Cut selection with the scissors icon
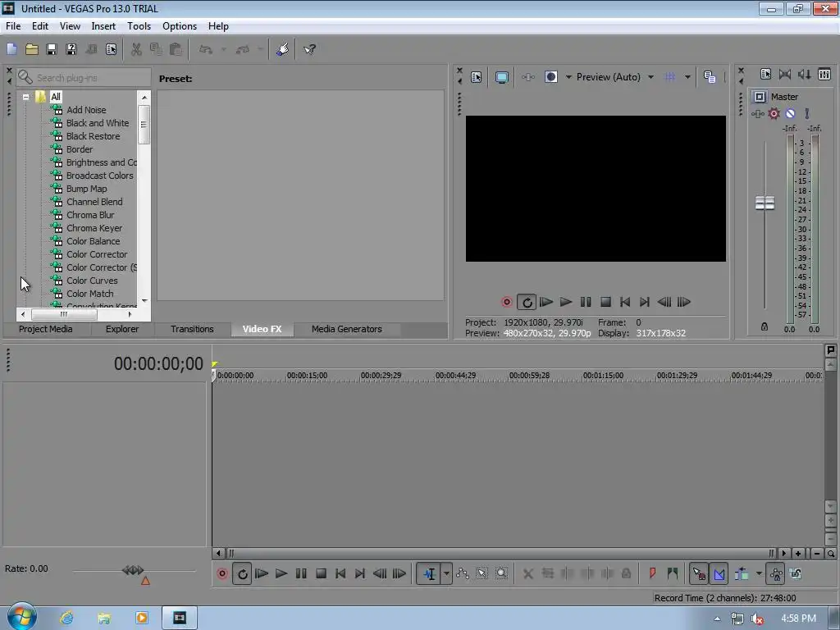 pos(136,49)
